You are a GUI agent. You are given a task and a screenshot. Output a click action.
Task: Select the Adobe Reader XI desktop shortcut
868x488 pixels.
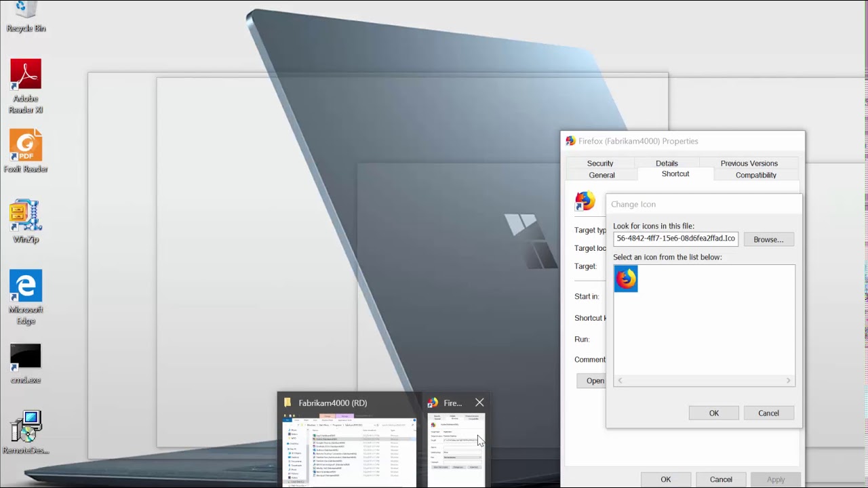click(26, 87)
